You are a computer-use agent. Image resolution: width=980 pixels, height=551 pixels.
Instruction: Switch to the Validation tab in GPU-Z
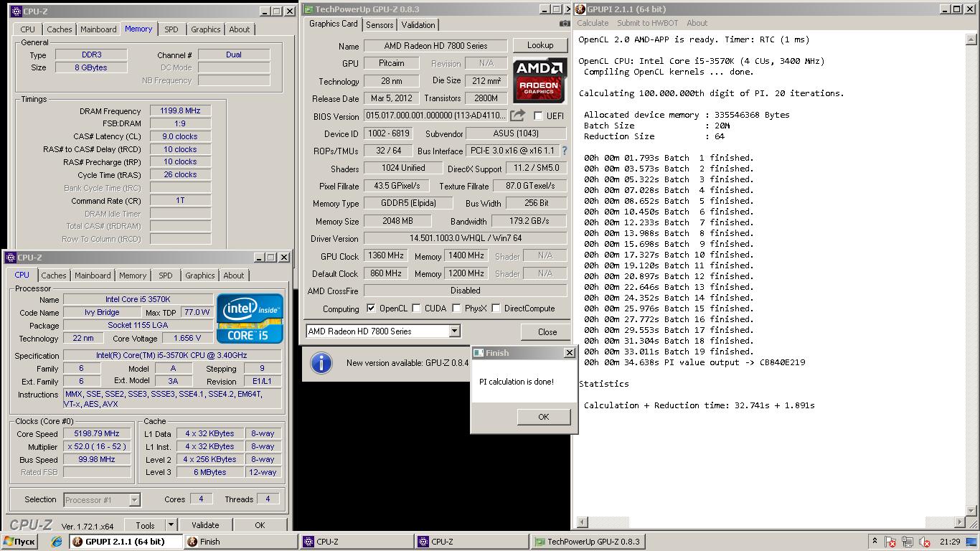pyautogui.click(x=418, y=24)
